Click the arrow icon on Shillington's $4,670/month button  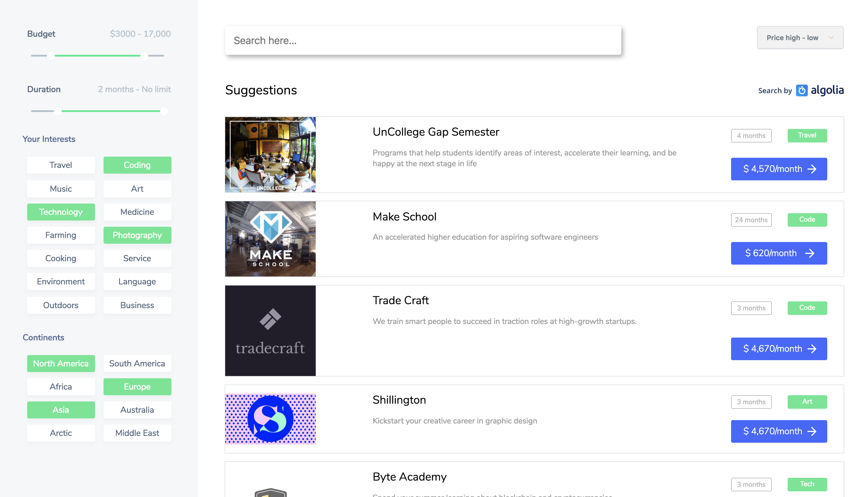[x=812, y=431]
